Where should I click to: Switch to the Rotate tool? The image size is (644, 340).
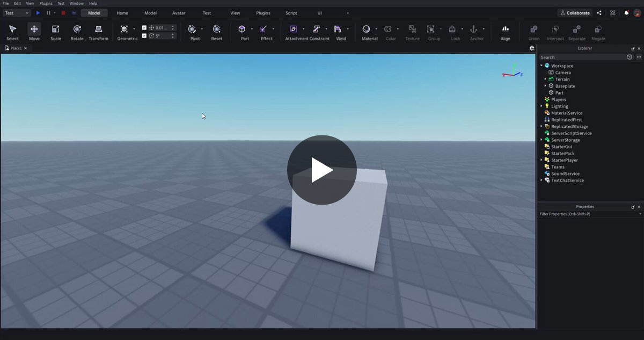[77, 32]
